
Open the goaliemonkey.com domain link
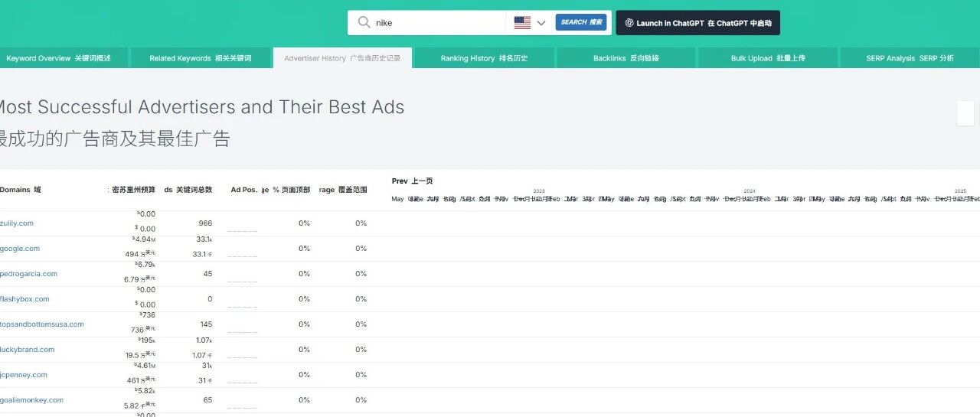tap(31, 400)
